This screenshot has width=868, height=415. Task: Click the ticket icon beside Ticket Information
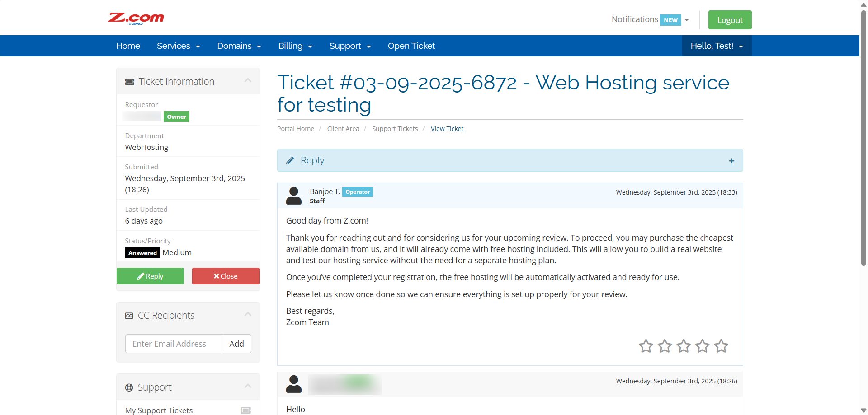[130, 82]
